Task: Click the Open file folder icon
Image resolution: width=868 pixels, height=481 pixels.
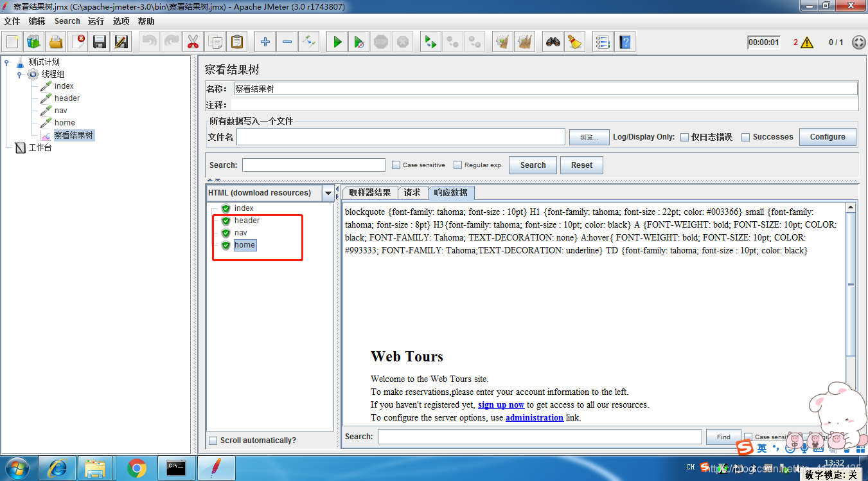Action: 56,42
